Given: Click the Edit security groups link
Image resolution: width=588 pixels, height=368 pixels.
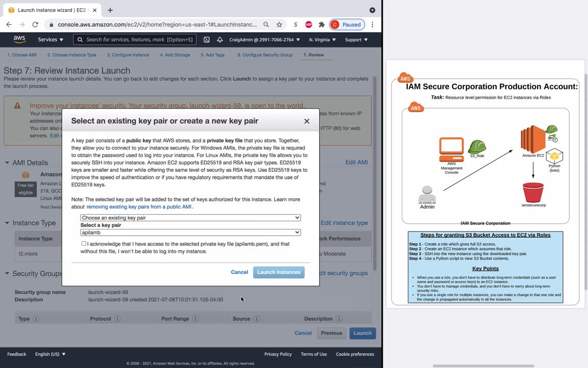Looking at the screenshot, I should (x=343, y=273).
